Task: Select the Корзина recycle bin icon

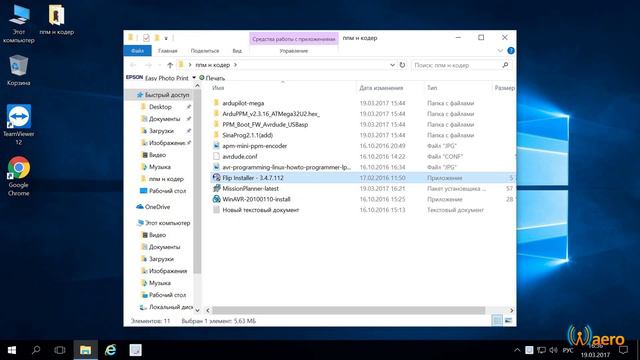Action: point(18,69)
